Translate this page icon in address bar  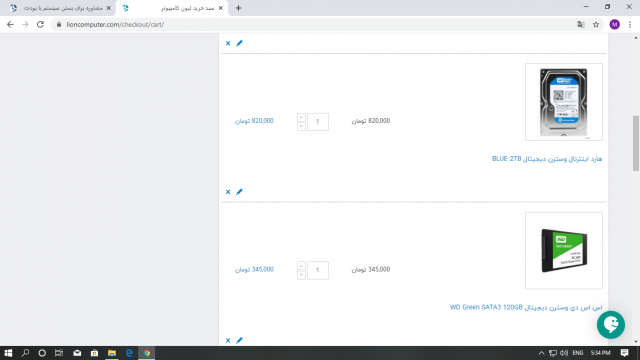[581, 24]
